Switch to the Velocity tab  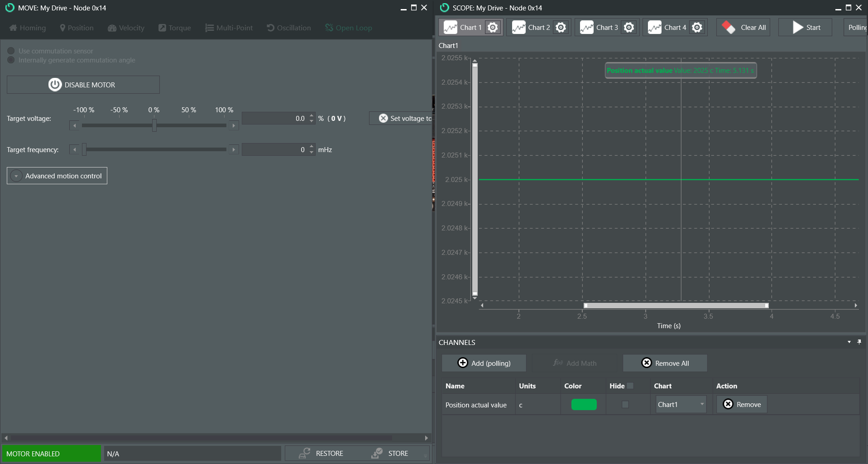point(126,28)
